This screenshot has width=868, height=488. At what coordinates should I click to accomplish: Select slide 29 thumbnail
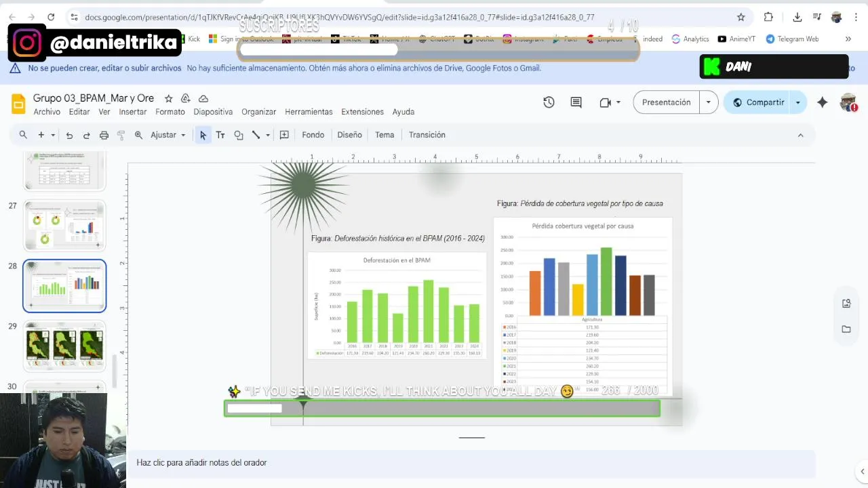65,346
